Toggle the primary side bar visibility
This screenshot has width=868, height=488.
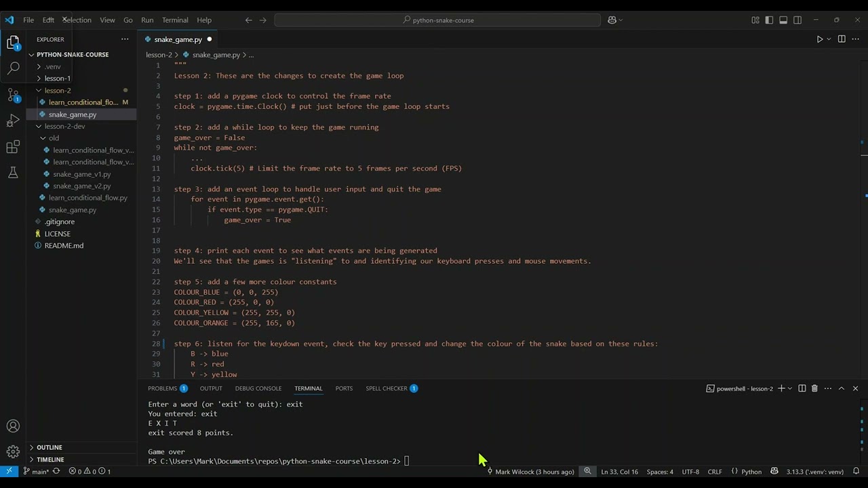click(x=769, y=20)
